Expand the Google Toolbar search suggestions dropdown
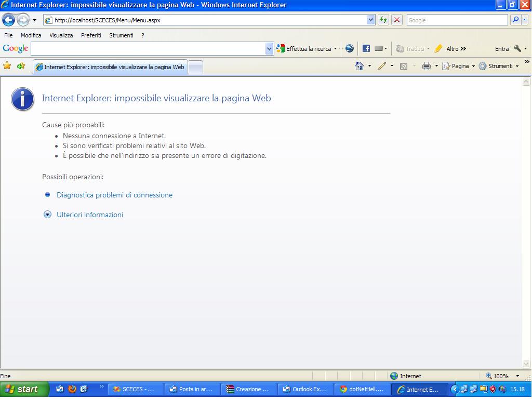532x399 pixels. pos(270,48)
